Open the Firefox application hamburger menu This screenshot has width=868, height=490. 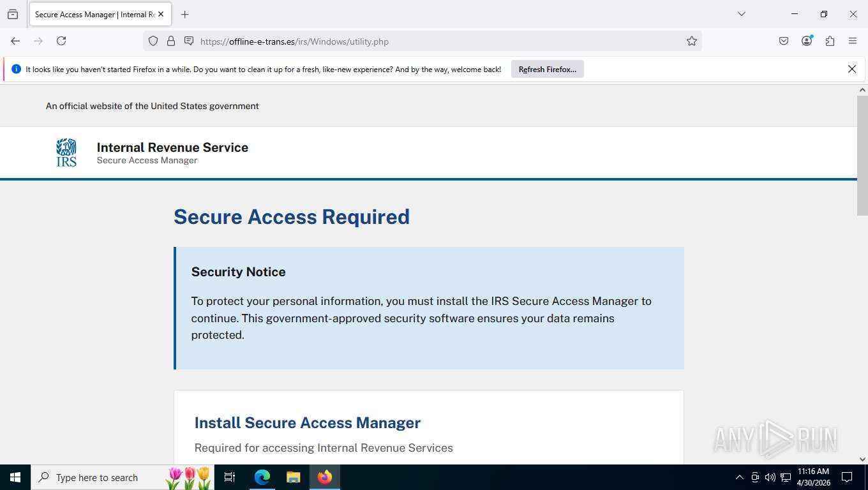pos(853,41)
